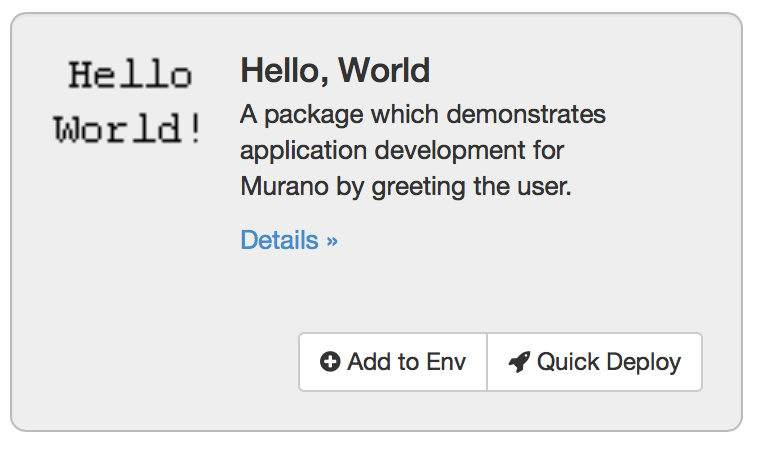Click the word "Details" in the blue link
Image resolution: width=768 pixels, height=460 pixels.
pyautogui.click(x=279, y=240)
